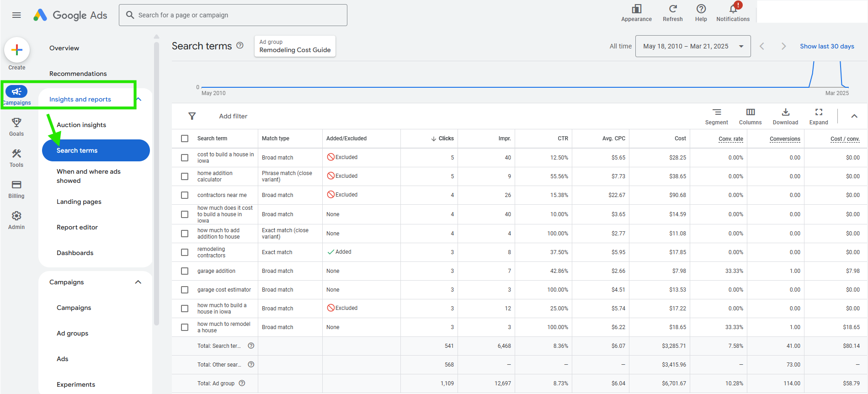Screen dimensions: 868x394
Task: Open the Goals trophy icon
Action: coord(16,122)
